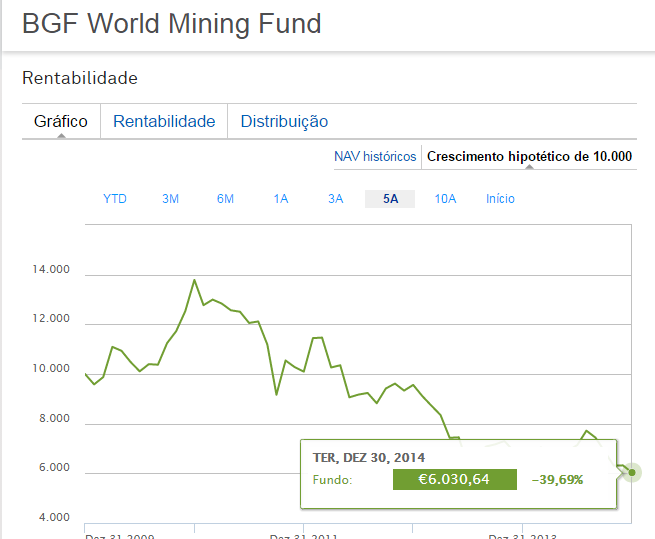This screenshot has width=655, height=539.
Task: Click the 6.000 axis label
Action: coord(54,467)
